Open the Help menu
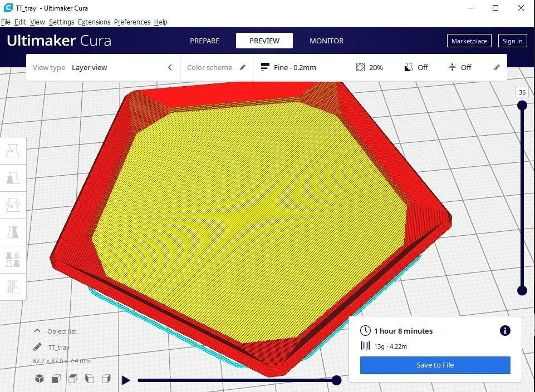This screenshot has width=535, height=392. coord(161,22)
